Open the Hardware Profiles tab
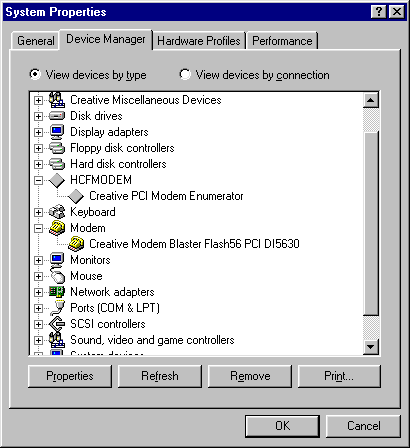The width and height of the screenshot is (410, 448). (199, 41)
